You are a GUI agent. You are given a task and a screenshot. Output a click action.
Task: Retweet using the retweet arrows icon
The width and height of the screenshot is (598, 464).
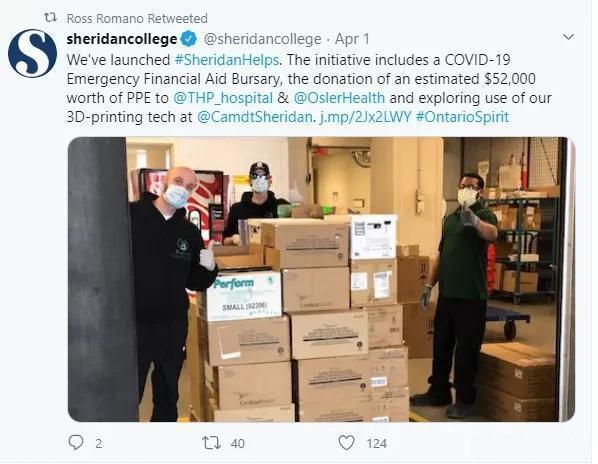point(211,443)
